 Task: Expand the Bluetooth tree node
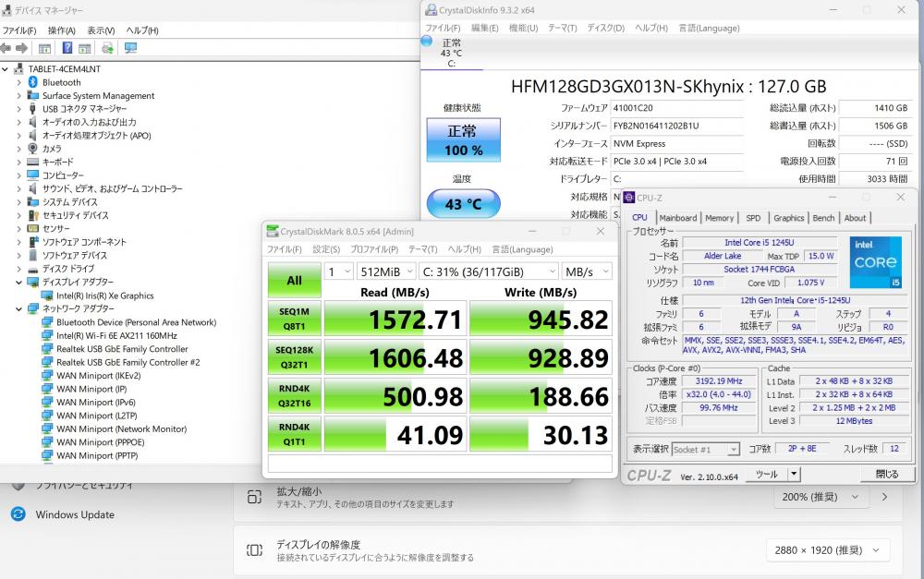[18, 82]
